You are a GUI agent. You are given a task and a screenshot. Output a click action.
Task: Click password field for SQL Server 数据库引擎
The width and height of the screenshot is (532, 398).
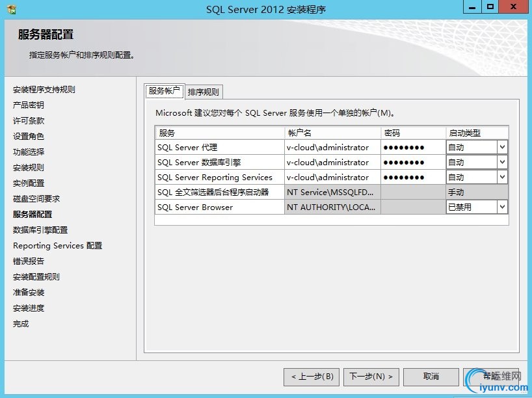point(413,162)
